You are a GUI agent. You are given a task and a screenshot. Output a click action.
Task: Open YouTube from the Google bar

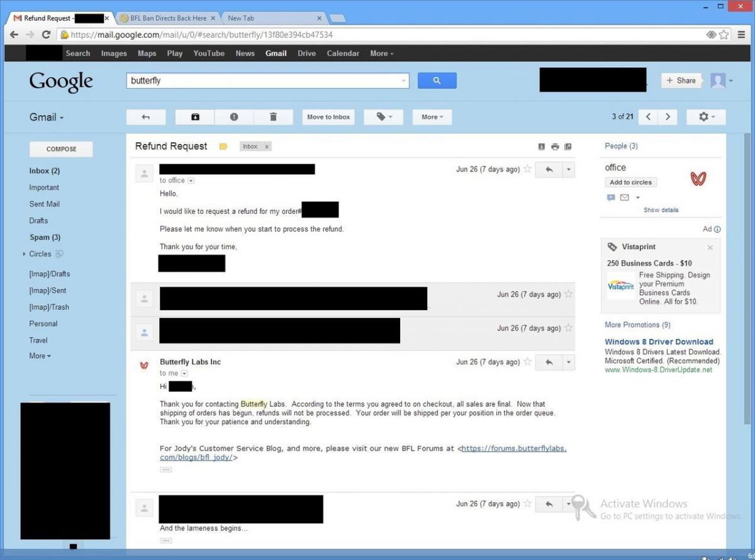(209, 53)
